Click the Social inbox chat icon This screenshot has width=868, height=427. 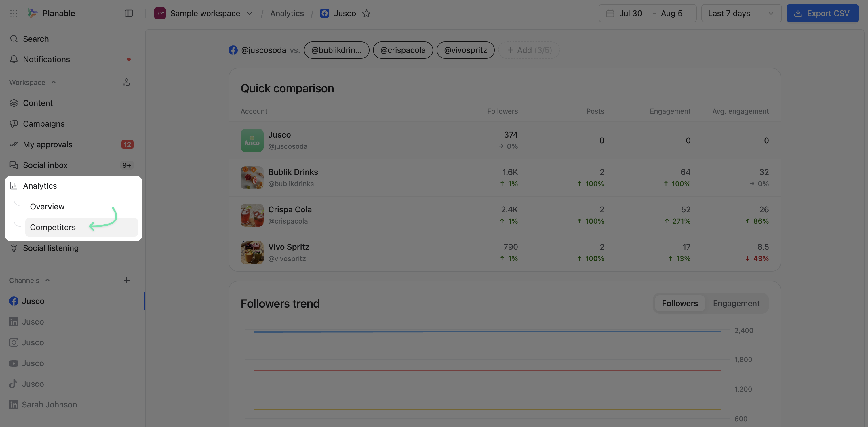14,165
